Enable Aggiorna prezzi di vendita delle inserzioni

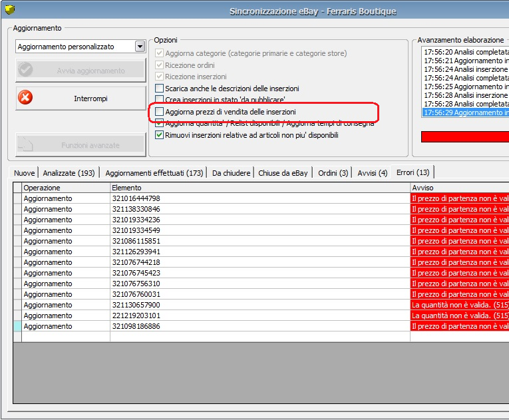coord(159,111)
